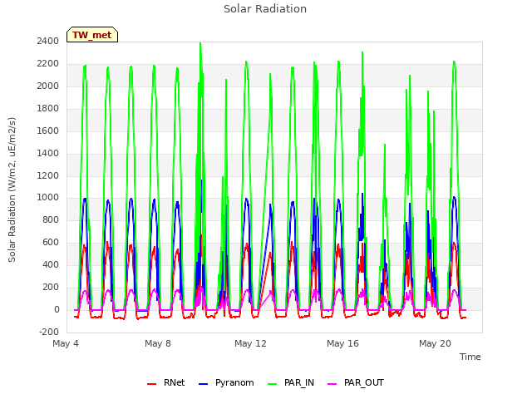Toggle the Pyranom legend entry
Screen dimensions: 532x399
pos(226,383)
